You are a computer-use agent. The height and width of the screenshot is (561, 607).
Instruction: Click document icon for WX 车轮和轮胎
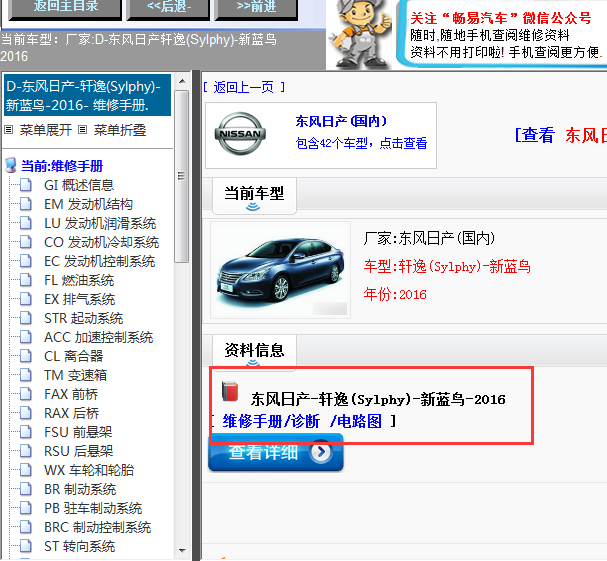coord(26,469)
